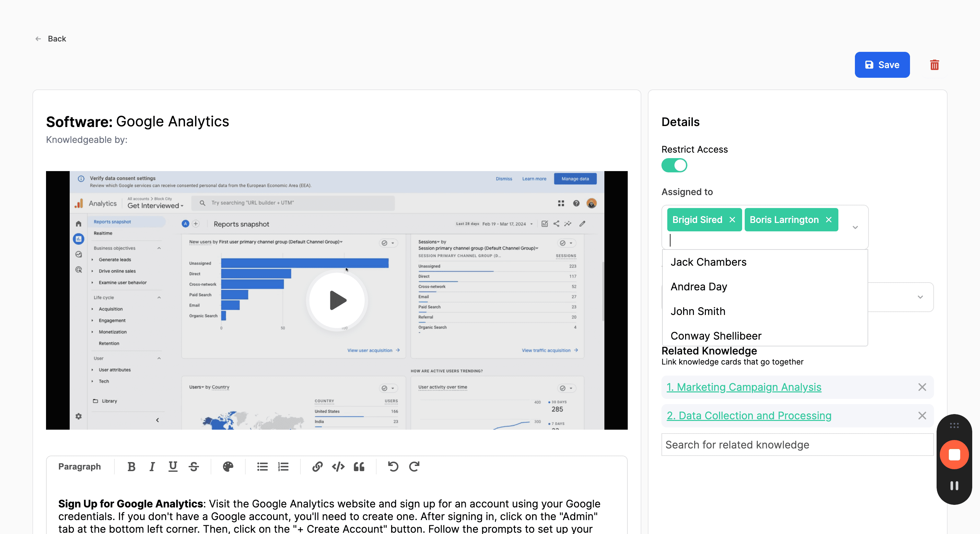Open the dropdown behind the assignee list

pyautogui.click(x=920, y=297)
